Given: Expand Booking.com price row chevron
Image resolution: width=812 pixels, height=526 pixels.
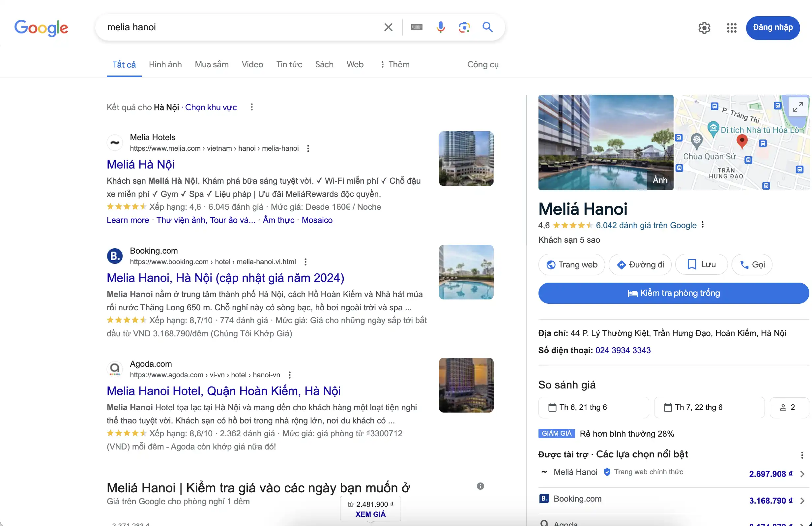Looking at the screenshot, I should pyautogui.click(x=802, y=501).
